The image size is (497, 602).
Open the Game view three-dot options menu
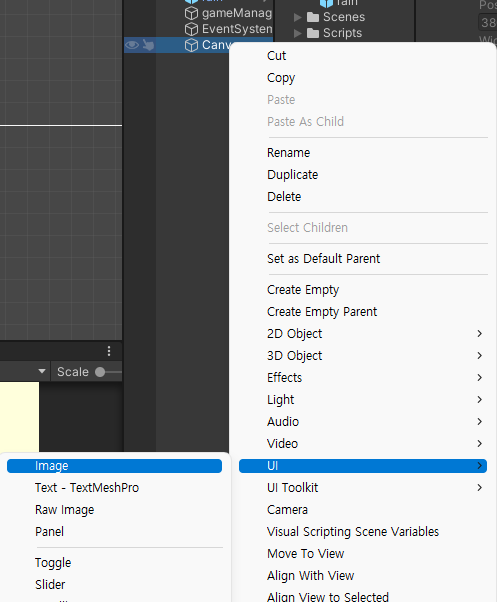[109, 351]
